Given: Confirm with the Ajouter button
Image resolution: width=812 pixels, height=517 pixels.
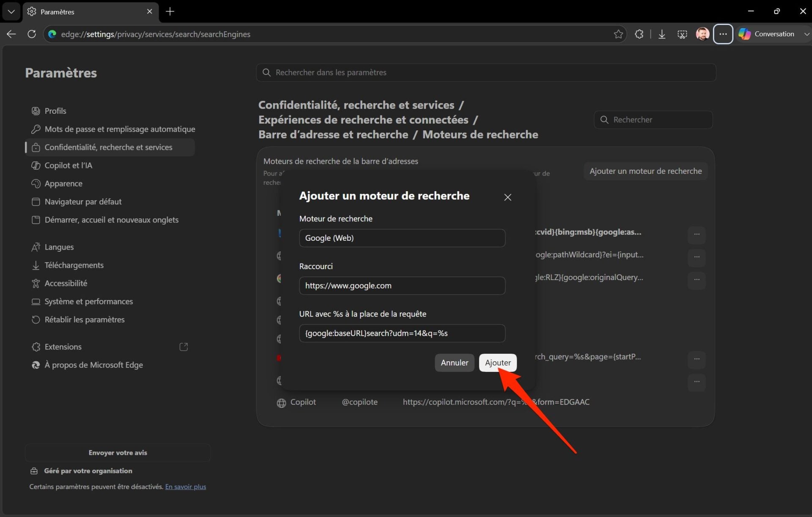Looking at the screenshot, I should tap(498, 363).
